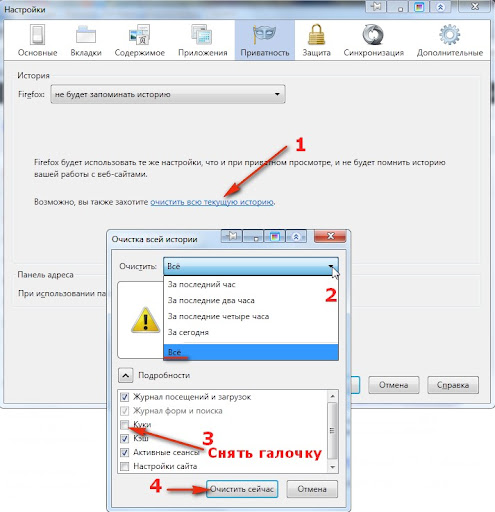This screenshot has width=495, height=512.
Task: Click the details list scrollbar thumb
Action: [332, 430]
